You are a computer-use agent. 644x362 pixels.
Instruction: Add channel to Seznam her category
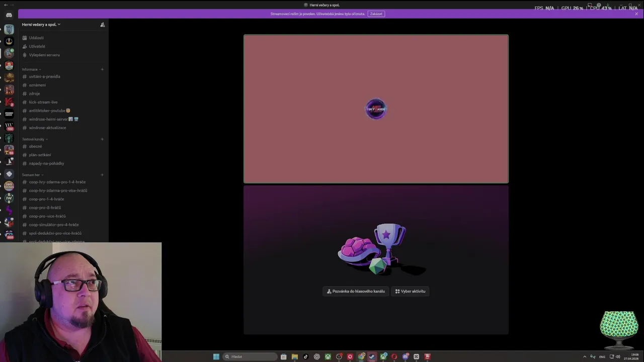pos(102,175)
